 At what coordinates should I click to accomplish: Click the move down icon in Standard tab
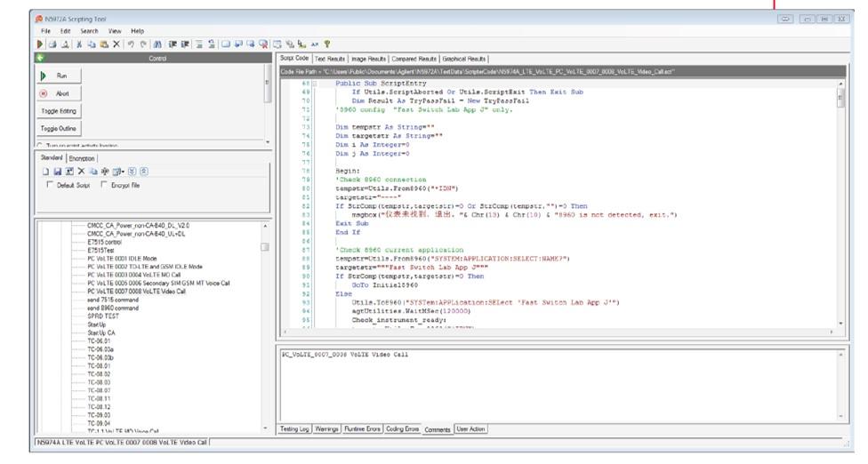[133, 172]
